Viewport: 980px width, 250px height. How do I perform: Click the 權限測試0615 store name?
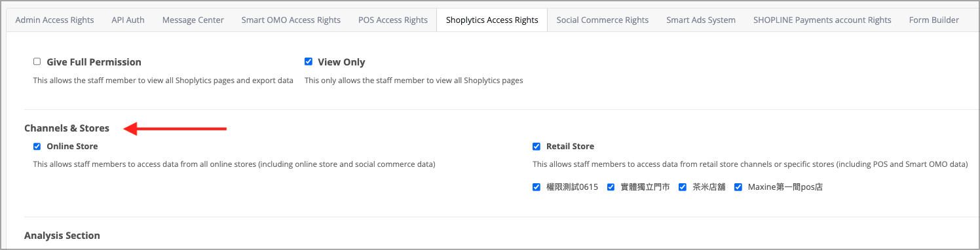(x=572, y=187)
